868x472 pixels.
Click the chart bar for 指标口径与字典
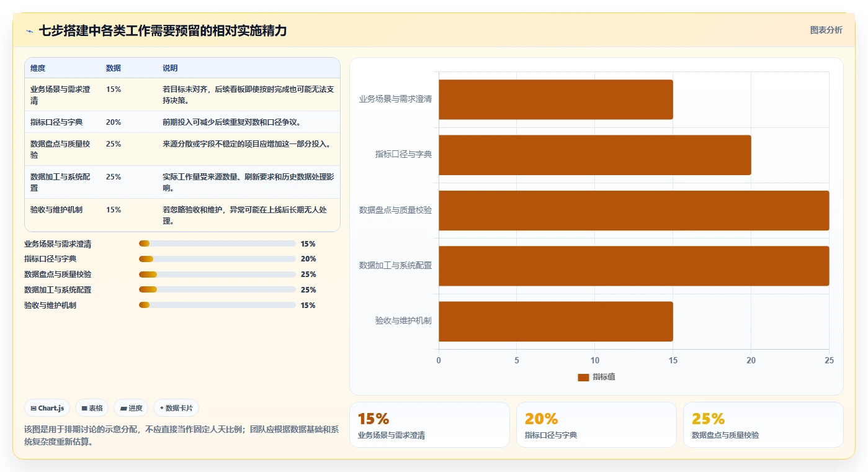[x=594, y=155]
